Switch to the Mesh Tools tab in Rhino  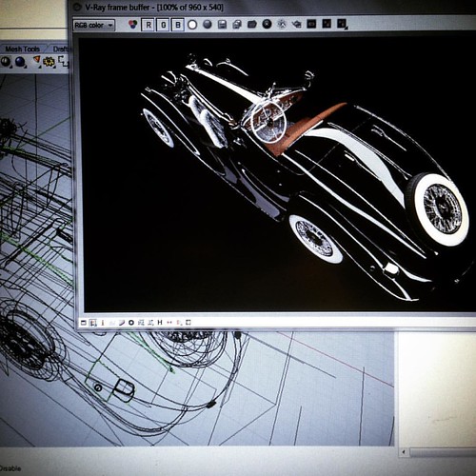22,49
